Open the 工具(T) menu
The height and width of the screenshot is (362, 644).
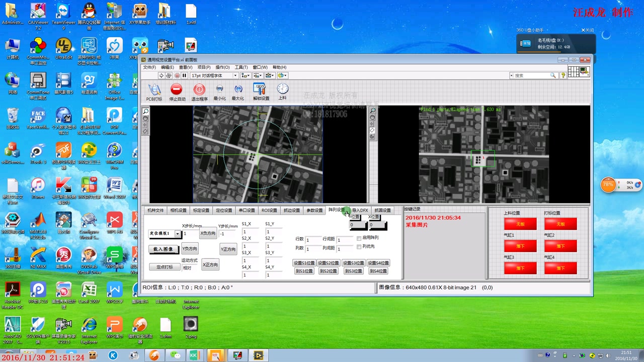coord(241,67)
